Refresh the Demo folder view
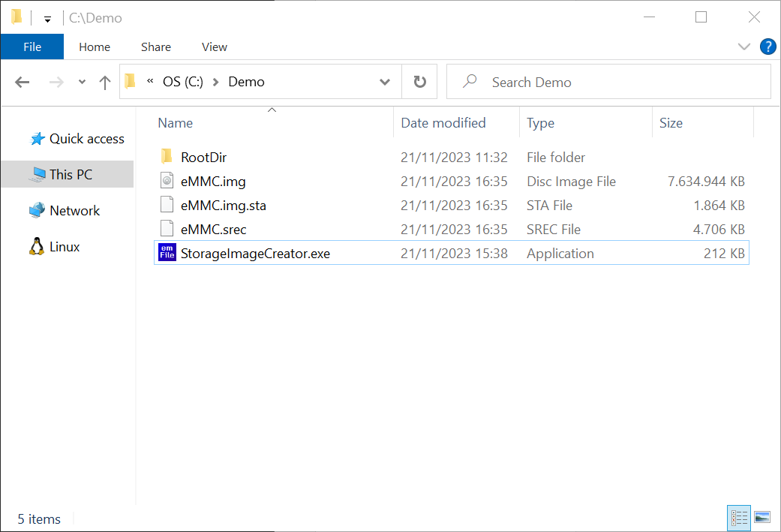The image size is (781, 532). point(419,82)
